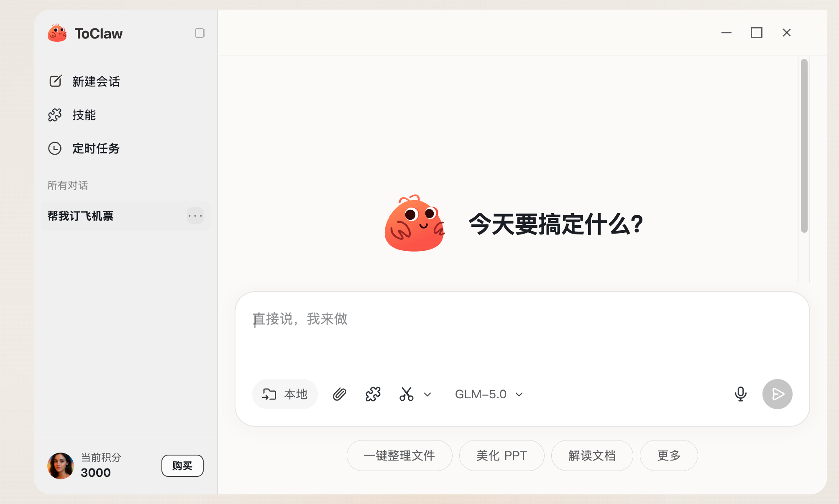Image resolution: width=839 pixels, height=504 pixels.
Task: Expand the 更多 suggestions chip
Action: click(x=669, y=456)
